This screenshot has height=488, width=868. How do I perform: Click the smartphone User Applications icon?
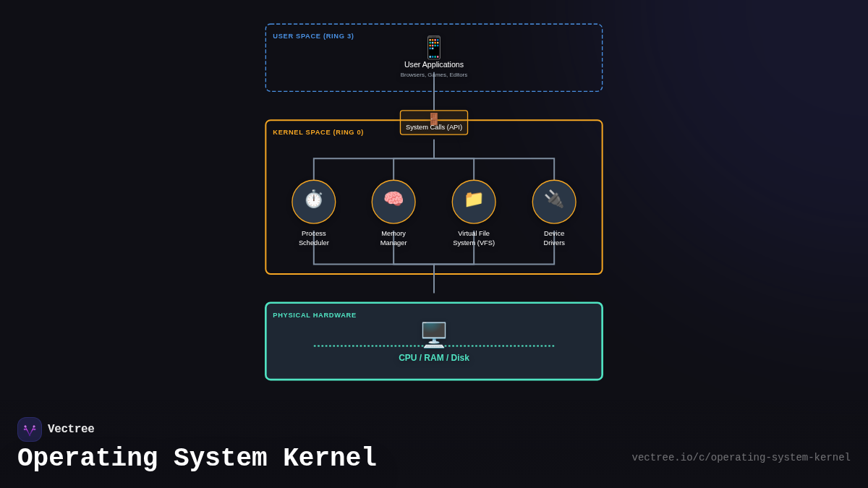click(434, 47)
